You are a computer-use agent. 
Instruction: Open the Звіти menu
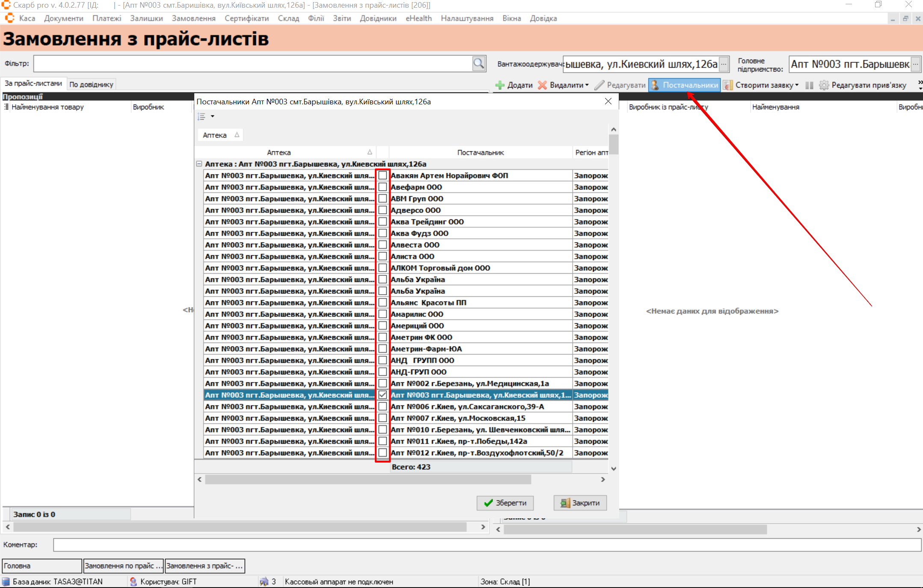(x=341, y=18)
